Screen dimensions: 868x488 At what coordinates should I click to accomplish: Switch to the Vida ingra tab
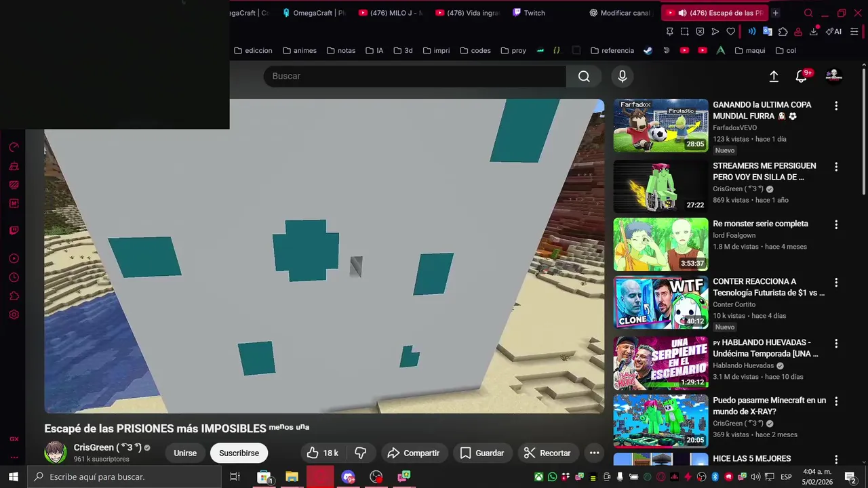click(467, 13)
